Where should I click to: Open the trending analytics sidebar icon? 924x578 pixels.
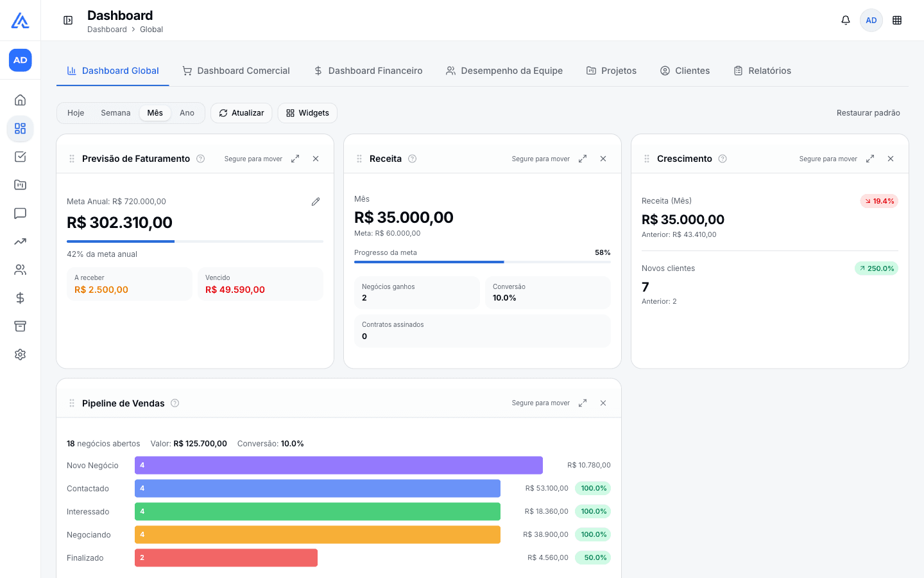21,241
